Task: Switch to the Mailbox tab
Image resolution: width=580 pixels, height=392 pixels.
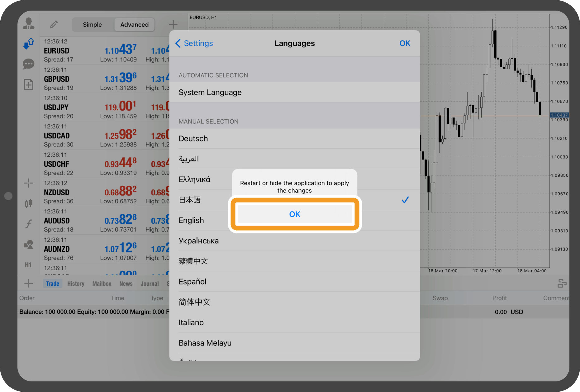Action: coord(102,284)
